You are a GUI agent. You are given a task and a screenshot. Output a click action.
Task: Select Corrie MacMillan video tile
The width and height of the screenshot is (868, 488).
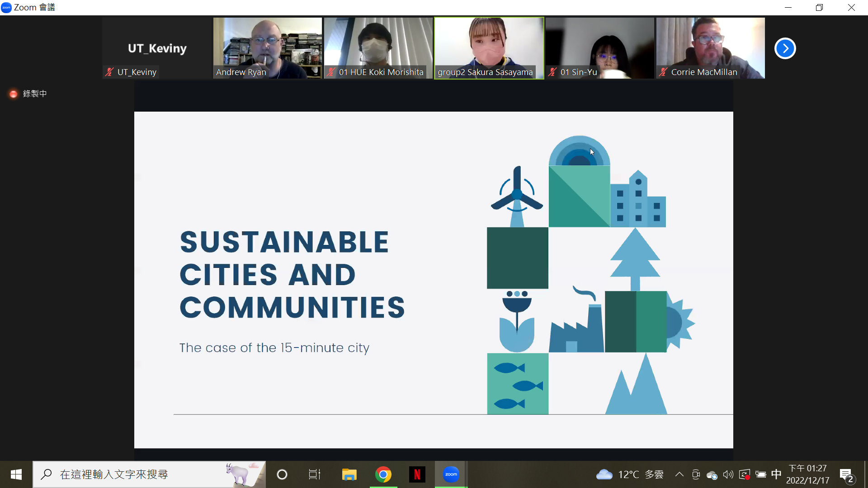[x=711, y=48]
